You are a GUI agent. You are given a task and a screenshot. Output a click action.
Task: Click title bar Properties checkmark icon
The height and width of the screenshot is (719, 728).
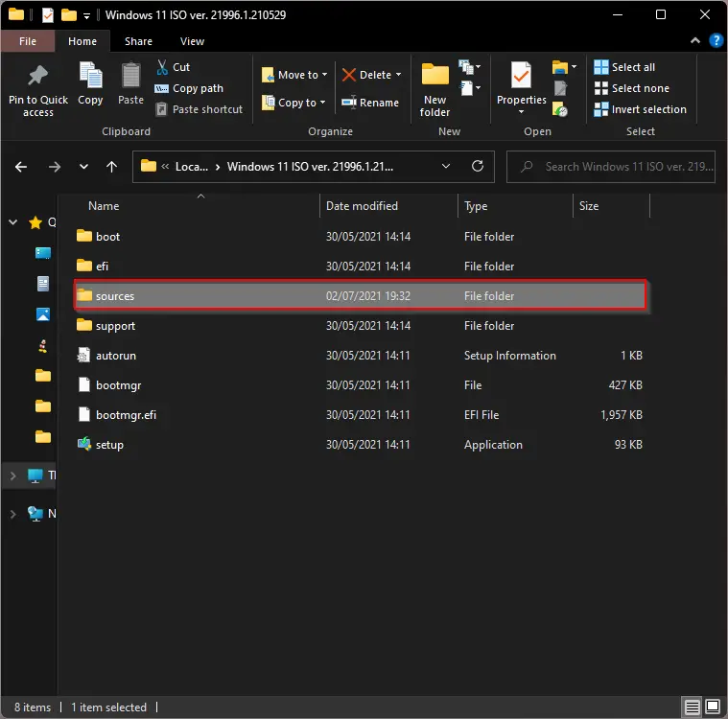47,15
